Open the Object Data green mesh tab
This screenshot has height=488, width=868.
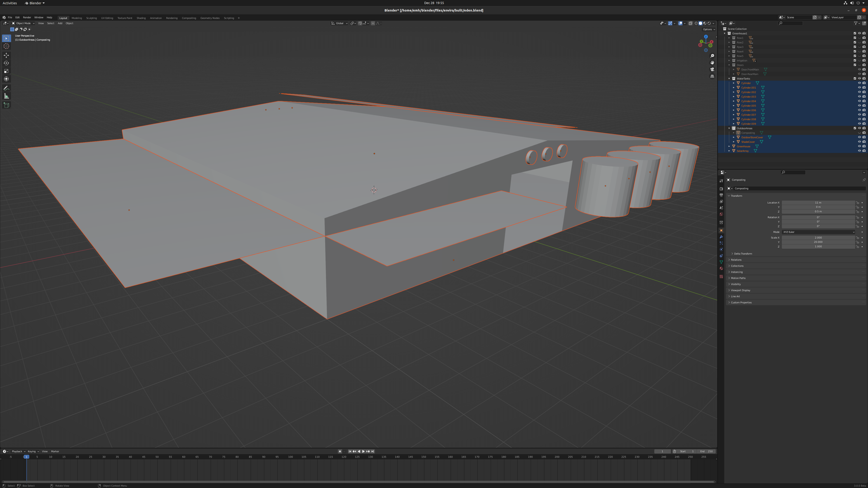pyautogui.click(x=721, y=262)
